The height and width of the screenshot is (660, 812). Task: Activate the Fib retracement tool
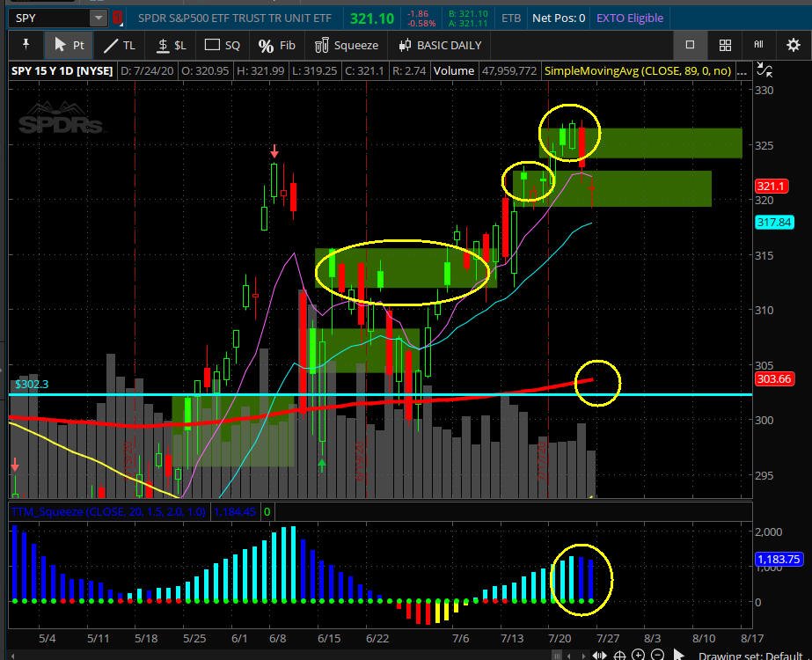coord(277,45)
